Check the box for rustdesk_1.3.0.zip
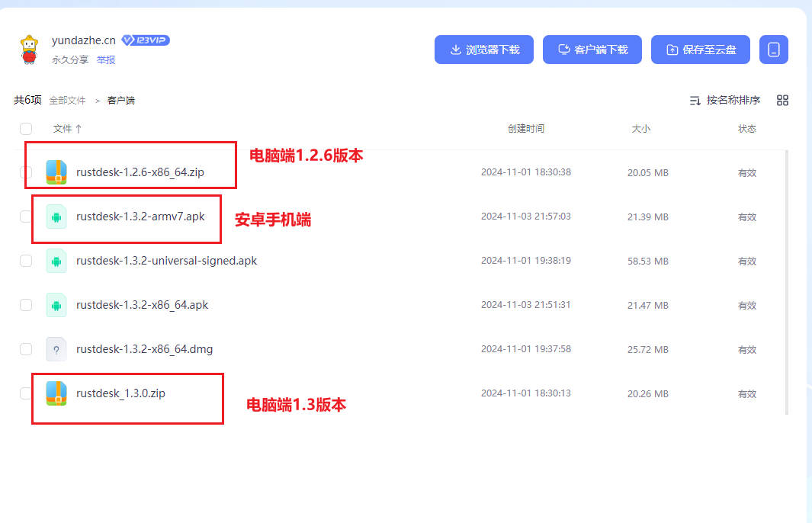812x523 pixels. point(26,393)
